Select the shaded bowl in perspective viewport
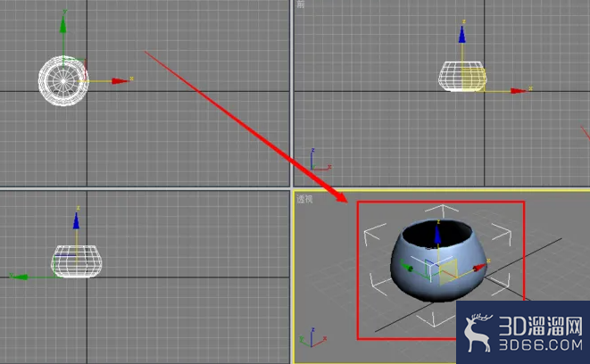 tap(438, 261)
